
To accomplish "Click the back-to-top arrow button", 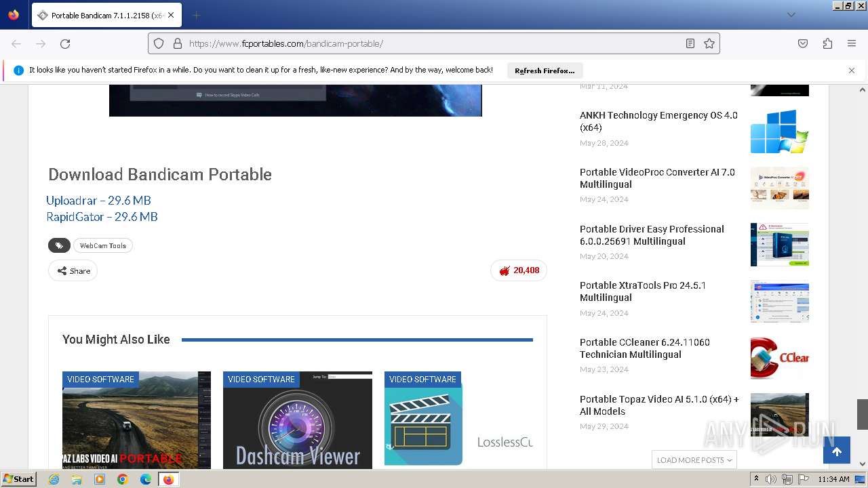I will (837, 451).
